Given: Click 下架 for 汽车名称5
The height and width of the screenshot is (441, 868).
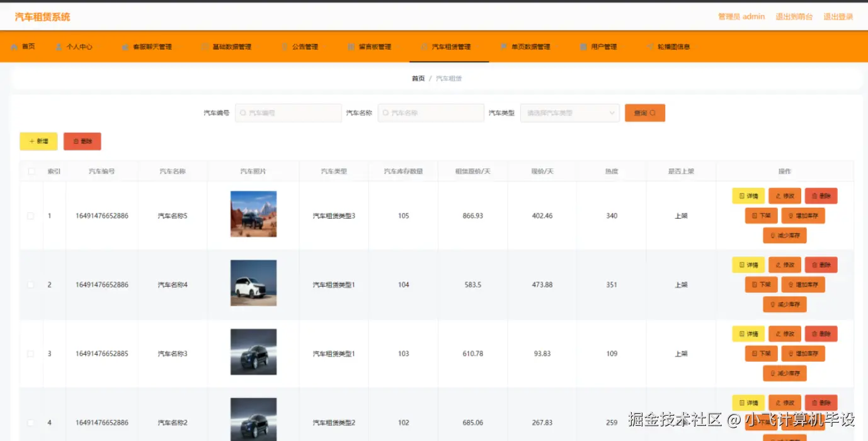Looking at the screenshot, I should point(762,215).
